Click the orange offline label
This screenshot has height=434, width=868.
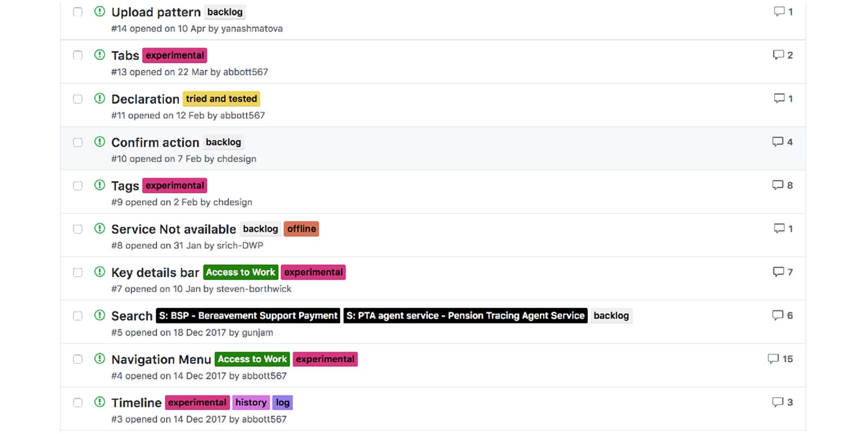tap(302, 229)
